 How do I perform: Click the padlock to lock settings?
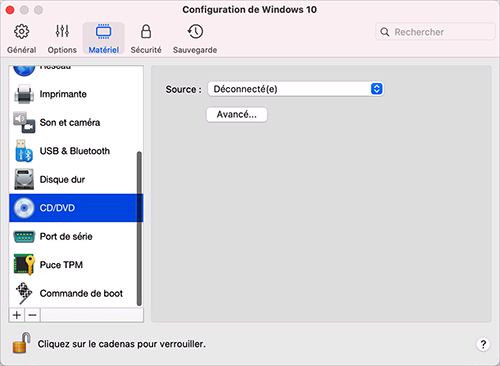coord(22,343)
